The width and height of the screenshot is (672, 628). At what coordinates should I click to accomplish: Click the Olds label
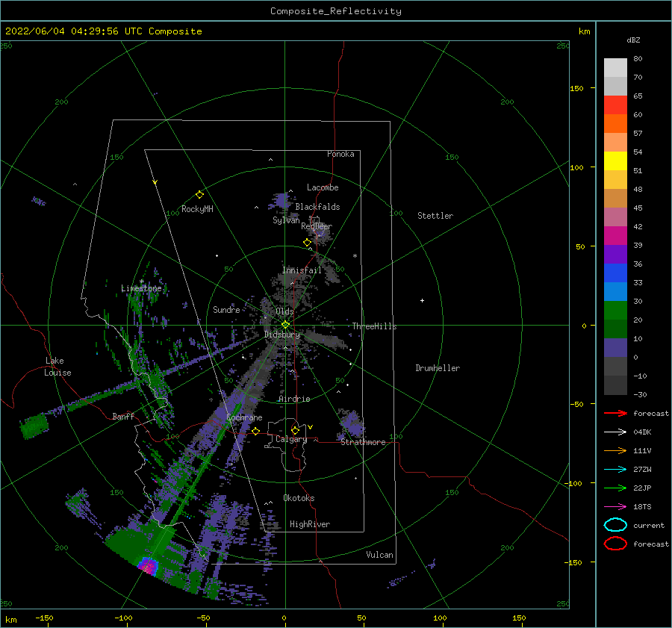tap(284, 311)
